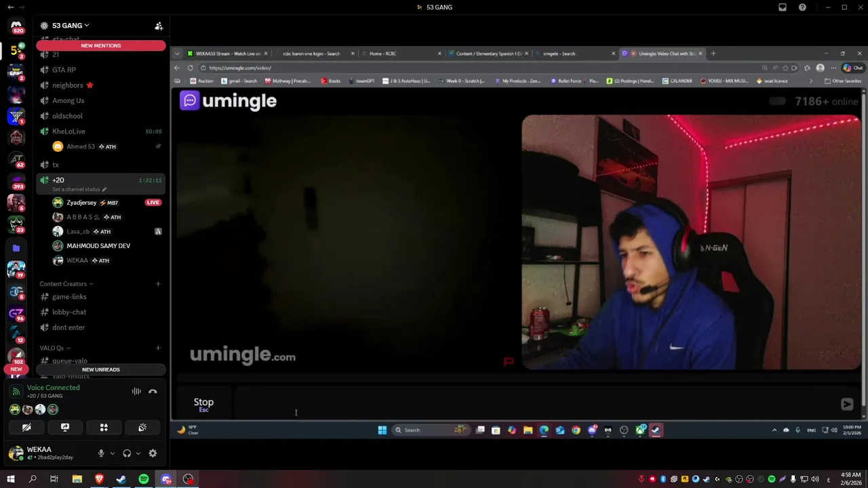
Task: Add channel to Content Creators category
Action: point(158,284)
